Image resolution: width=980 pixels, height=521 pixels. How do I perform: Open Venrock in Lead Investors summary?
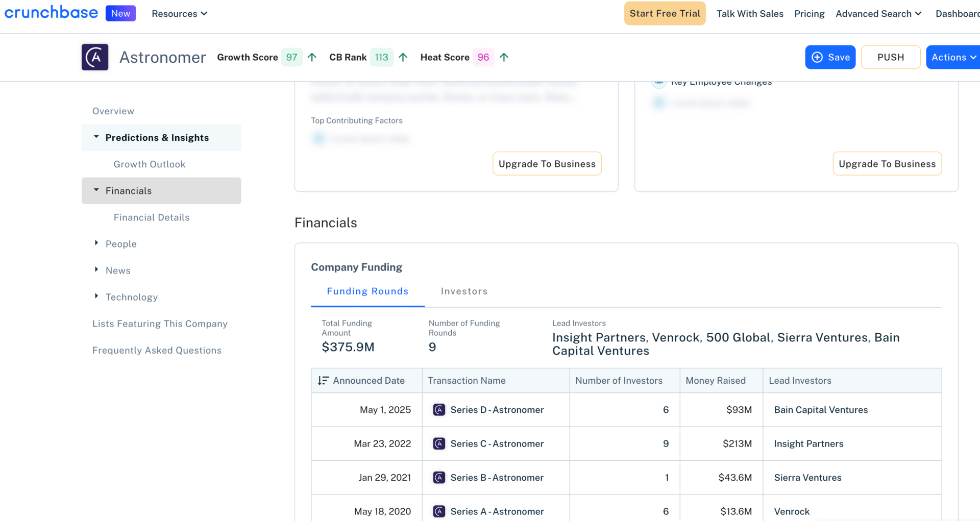pyautogui.click(x=676, y=337)
